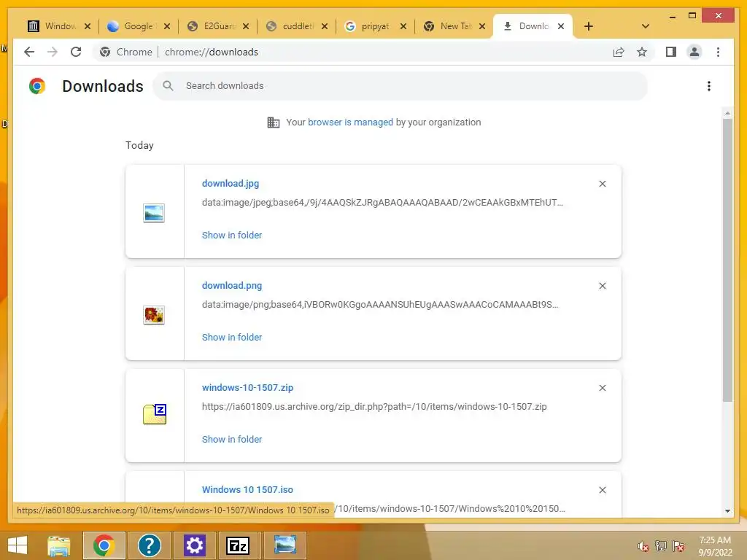Click the download.jpg data URL text
The image size is (747, 560).
(382, 203)
